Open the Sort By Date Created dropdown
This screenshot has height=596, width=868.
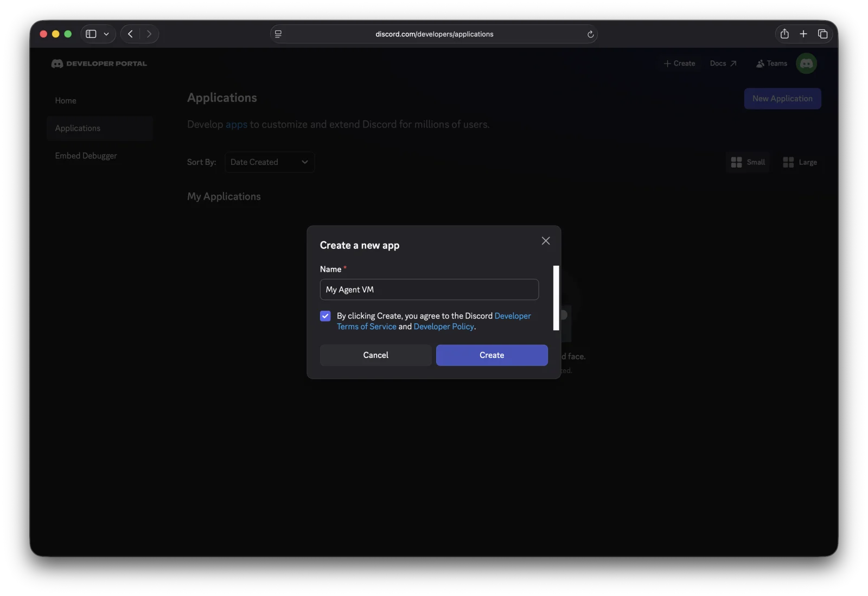tap(270, 162)
